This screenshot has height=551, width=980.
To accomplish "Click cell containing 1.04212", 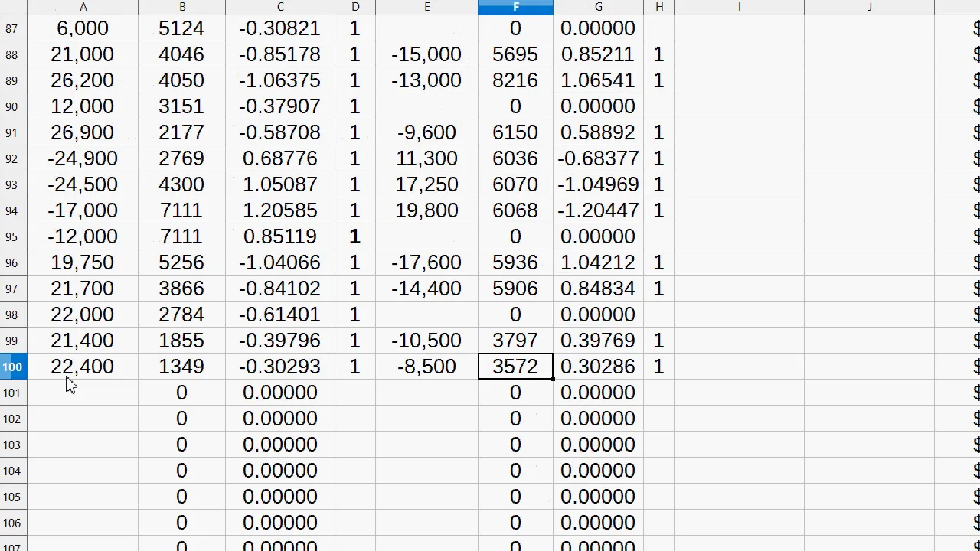I will pyautogui.click(x=598, y=262).
